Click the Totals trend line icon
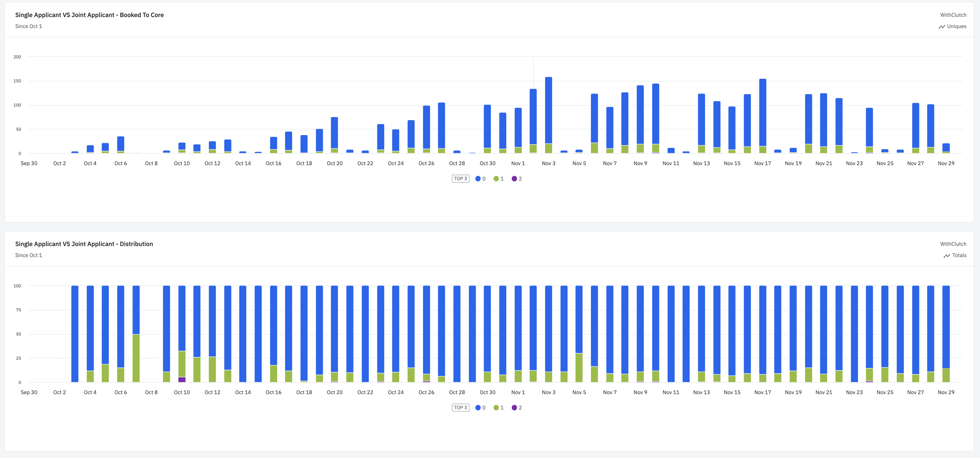Viewport: 980px width, 458px height. 946,256
